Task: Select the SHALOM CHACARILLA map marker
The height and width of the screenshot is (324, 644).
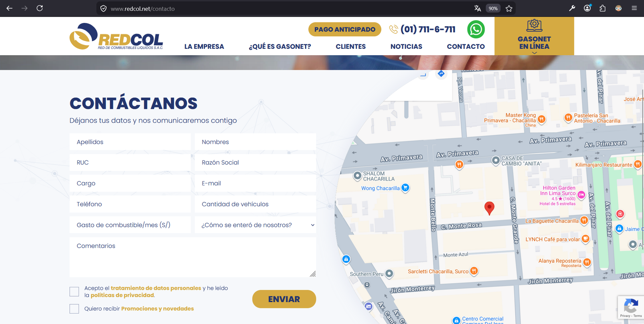Action: point(357,176)
